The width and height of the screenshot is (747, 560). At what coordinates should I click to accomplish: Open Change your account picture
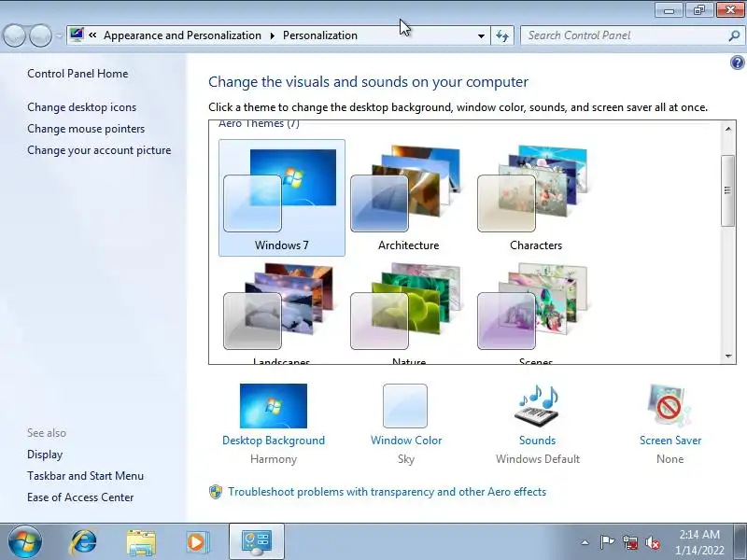click(99, 150)
